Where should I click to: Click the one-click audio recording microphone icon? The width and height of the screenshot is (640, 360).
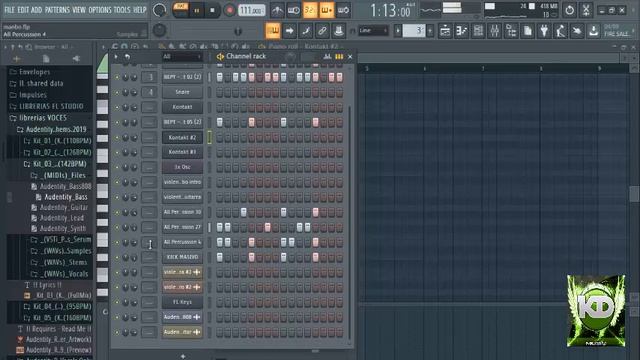[560, 31]
